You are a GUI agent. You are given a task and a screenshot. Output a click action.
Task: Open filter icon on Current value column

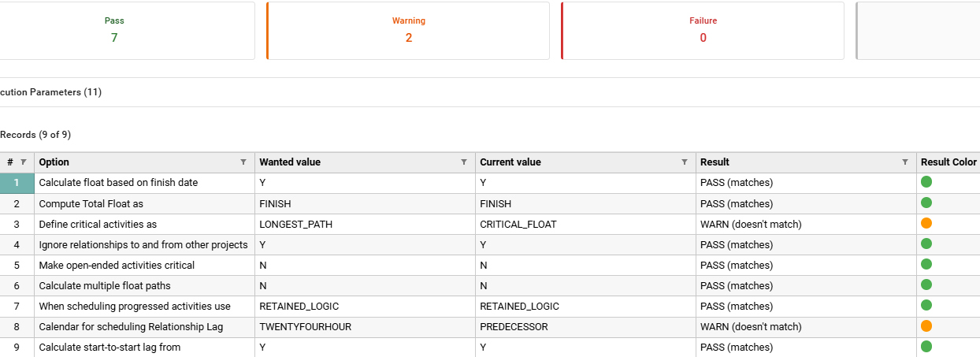click(x=685, y=162)
